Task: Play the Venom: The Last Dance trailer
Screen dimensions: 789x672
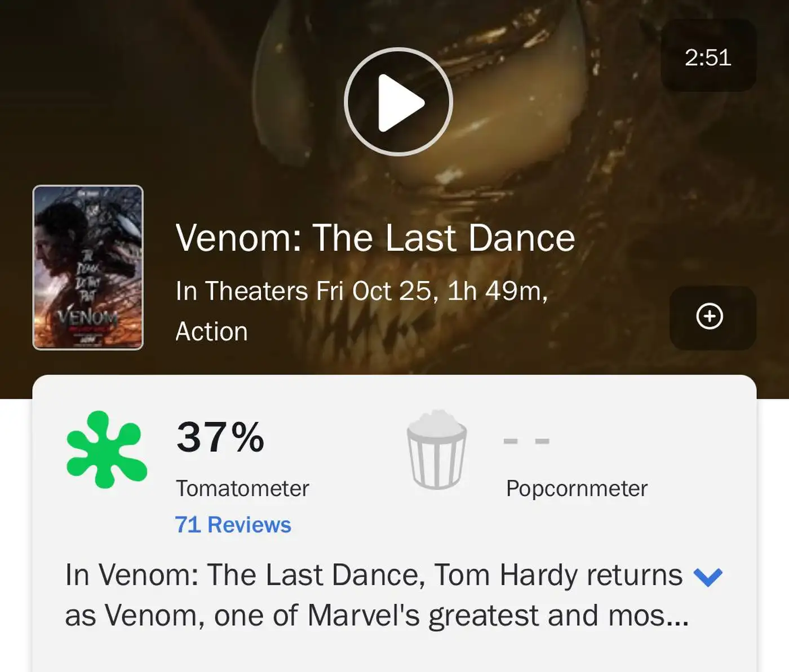Action: click(x=398, y=102)
